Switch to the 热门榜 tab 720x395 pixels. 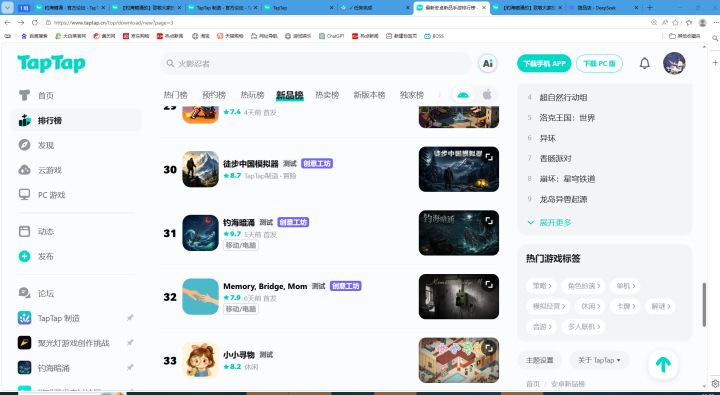[175, 95]
